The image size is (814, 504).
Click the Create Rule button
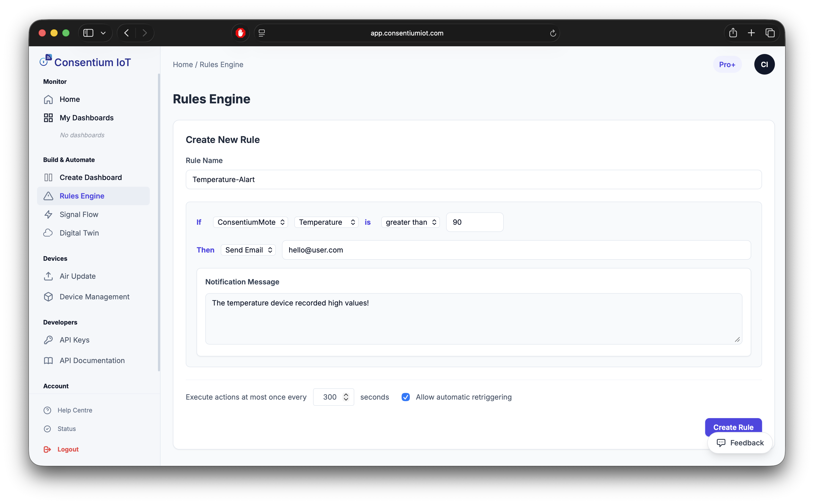(733, 427)
